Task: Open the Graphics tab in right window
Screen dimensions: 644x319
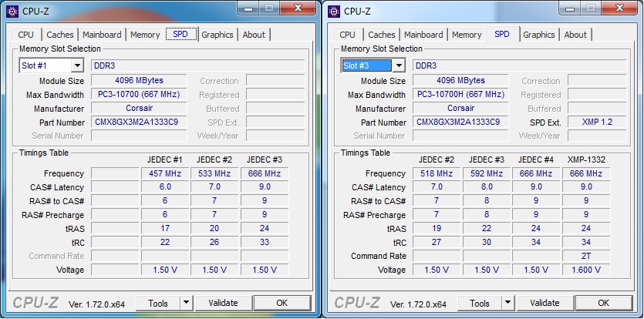Action: pyautogui.click(x=539, y=35)
